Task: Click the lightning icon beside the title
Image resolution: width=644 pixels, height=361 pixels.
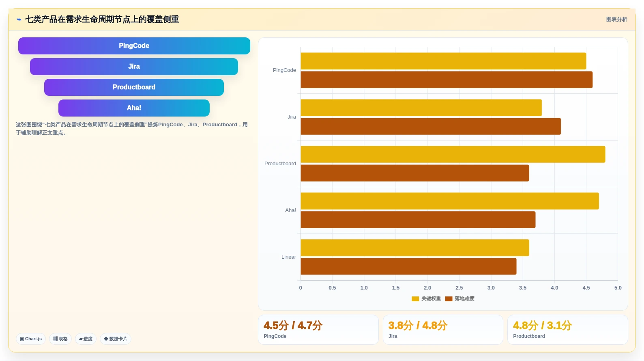Action: (19, 19)
